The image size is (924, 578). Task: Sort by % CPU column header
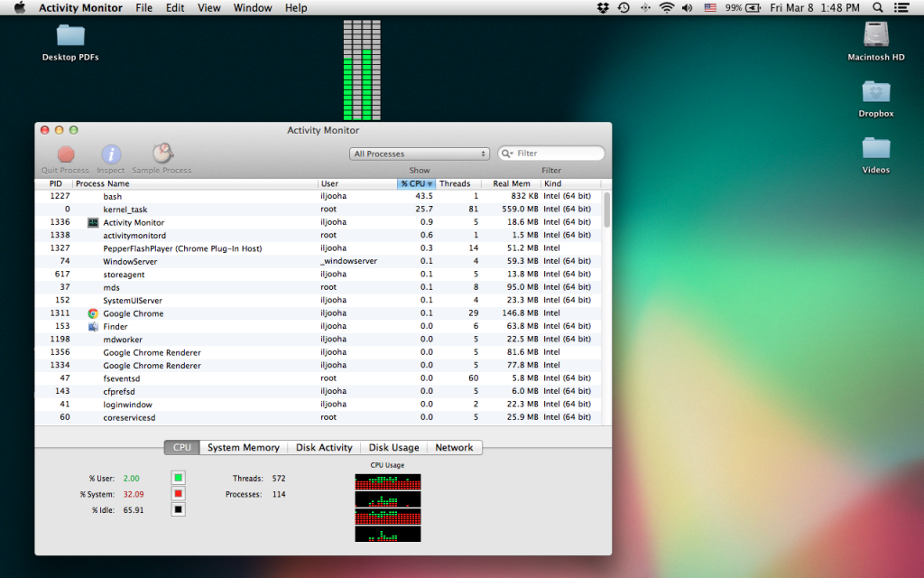pyautogui.click(x=416, y=183)
